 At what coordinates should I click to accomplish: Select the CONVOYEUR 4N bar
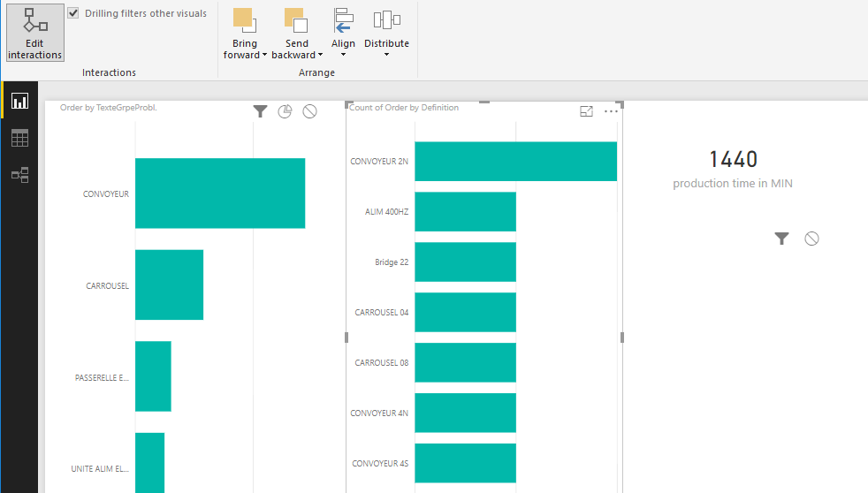click(x=466, y=413)
